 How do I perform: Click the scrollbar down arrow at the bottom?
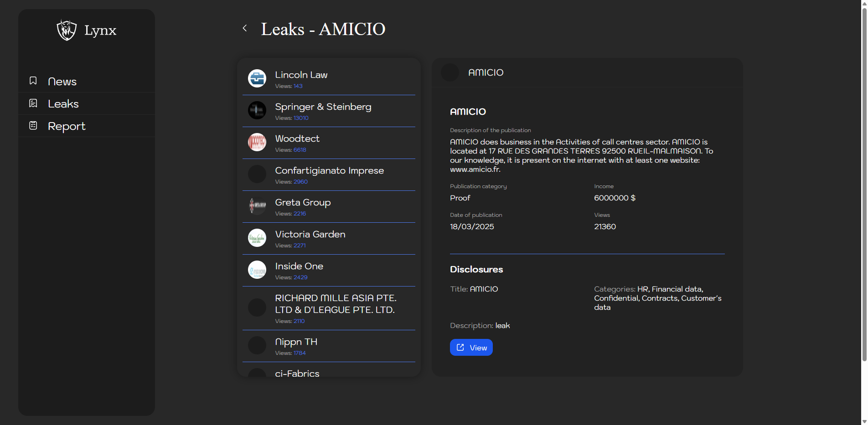pyautogui.click(x=864, y=421)
